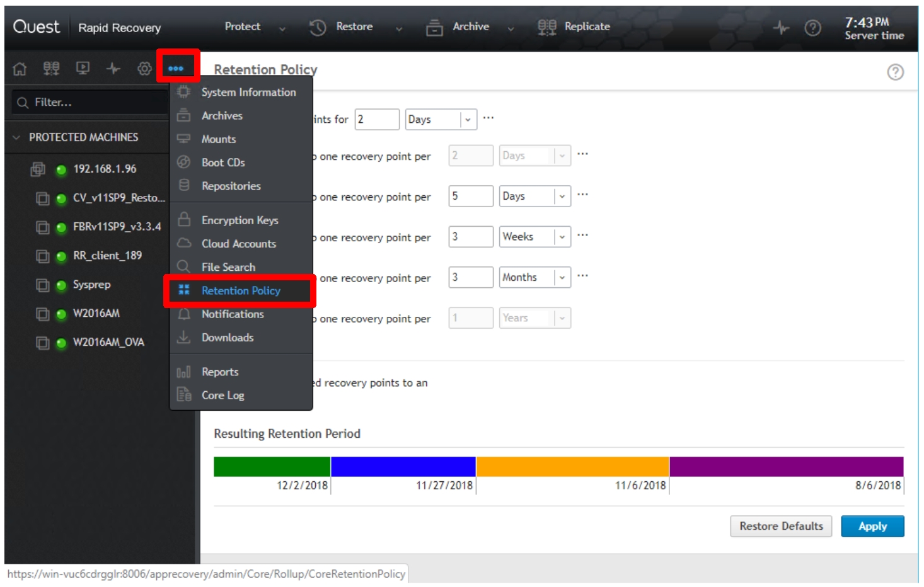Select W2016AM protected machine
The width and height of the screenshot is (924, 587).
(x=96, y=313)
